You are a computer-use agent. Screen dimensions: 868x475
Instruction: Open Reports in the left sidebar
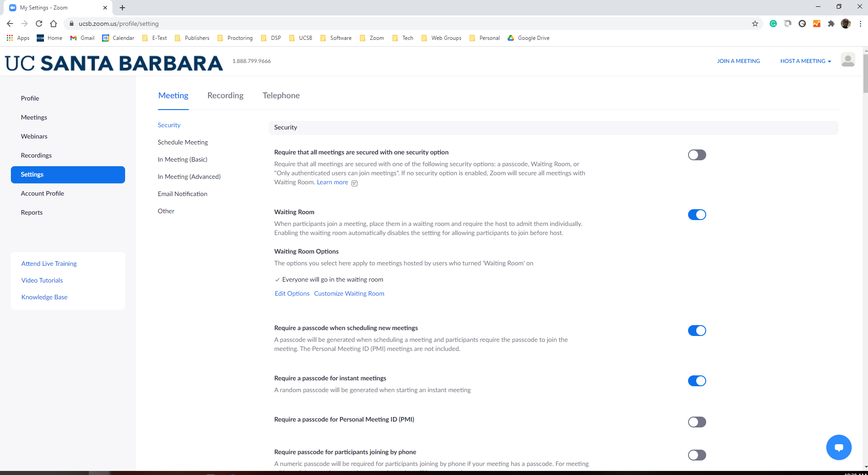(32, 212)
